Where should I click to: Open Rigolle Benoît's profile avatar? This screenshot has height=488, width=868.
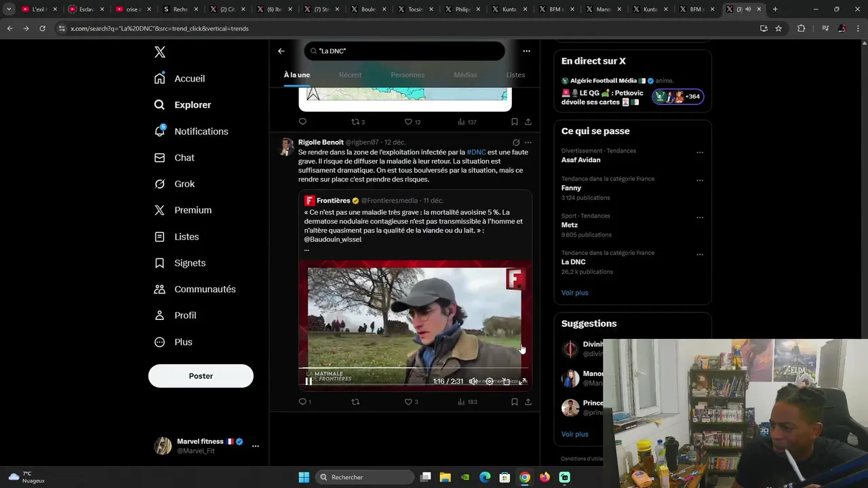click(287, 146)
